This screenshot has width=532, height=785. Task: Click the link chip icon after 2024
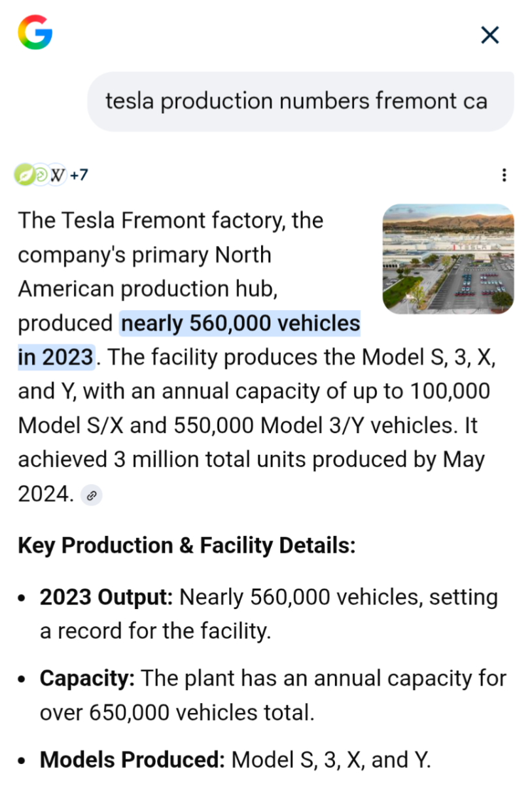[x=92, y=495]
